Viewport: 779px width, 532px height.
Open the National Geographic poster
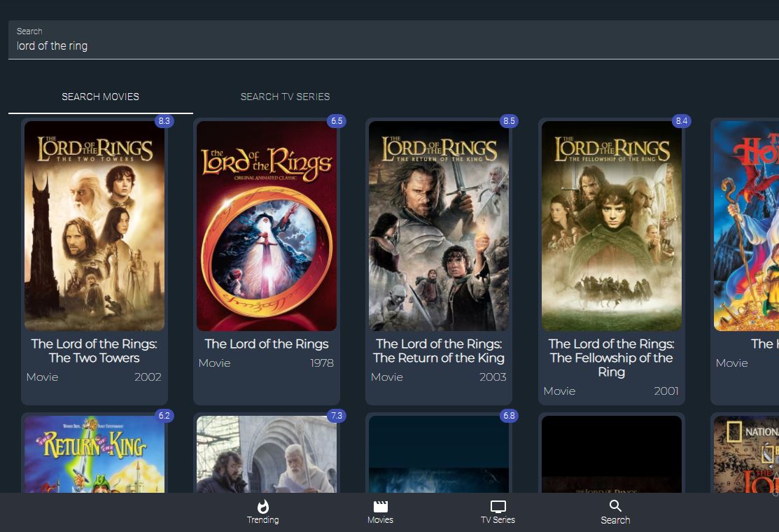(x=746, y=454)
